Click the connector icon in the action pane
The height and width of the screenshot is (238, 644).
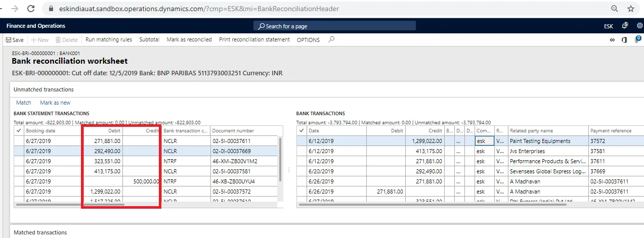pos(612,39)
